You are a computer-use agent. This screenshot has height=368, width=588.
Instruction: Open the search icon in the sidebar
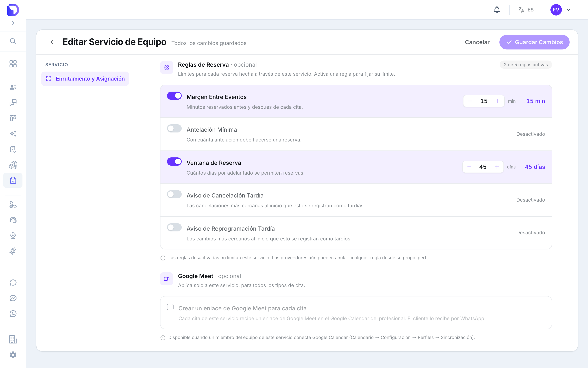(13, 41)
